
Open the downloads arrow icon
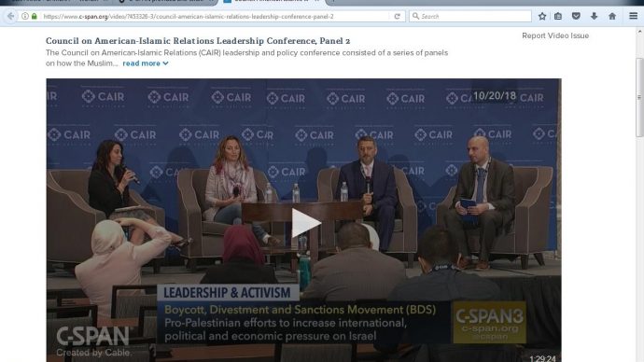(x=594, y=16)
